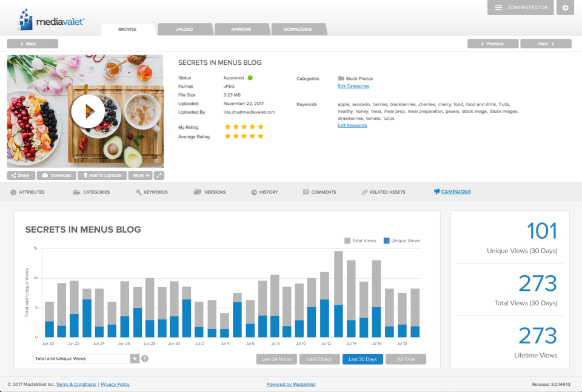This screenshot has height=392, width=582.
Task: Click the Edit Categories link
Action: (x=353, y=86)
